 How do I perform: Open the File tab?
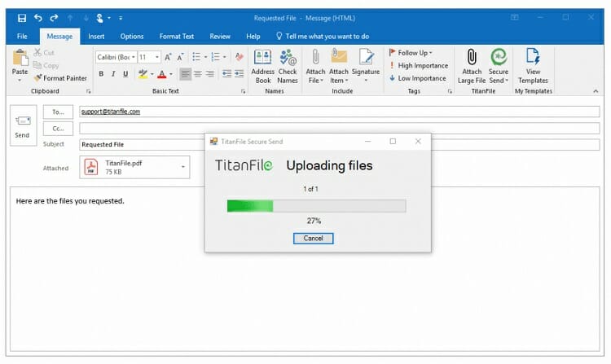tap(22, 36)
